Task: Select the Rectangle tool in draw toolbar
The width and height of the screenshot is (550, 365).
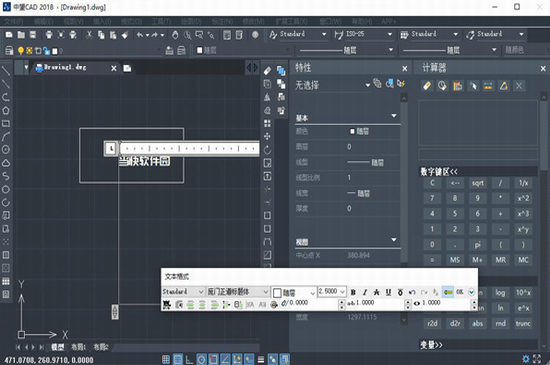Action: tap(6, 123)
